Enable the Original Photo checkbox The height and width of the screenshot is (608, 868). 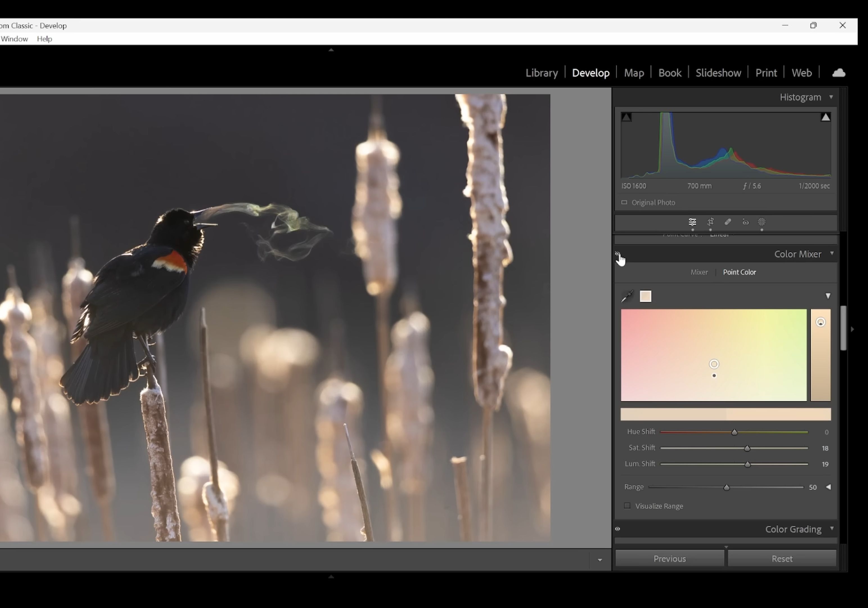tap(624, 202)
